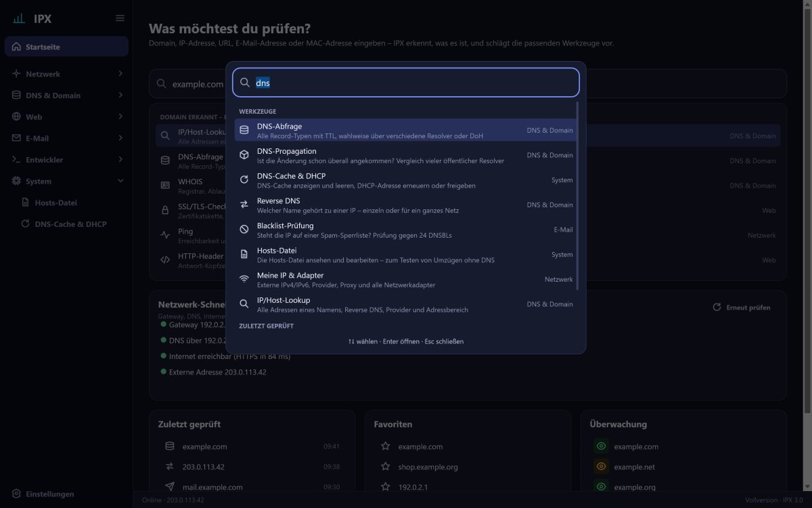Click the WHOIS card icon

[x=165, y=185]
